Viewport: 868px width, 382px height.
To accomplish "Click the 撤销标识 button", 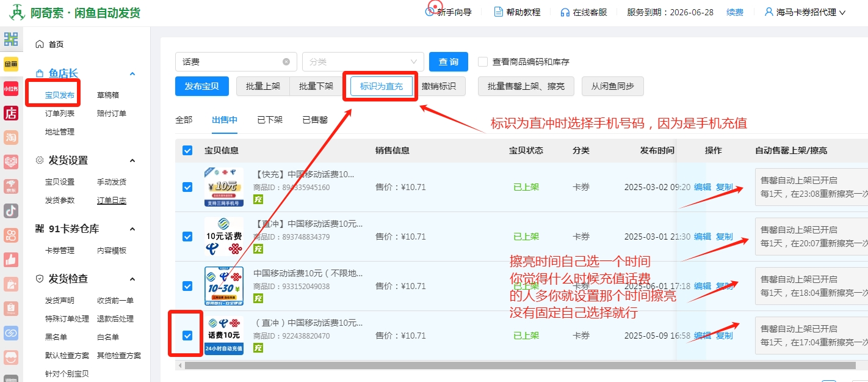I will (x=439, y=86).
